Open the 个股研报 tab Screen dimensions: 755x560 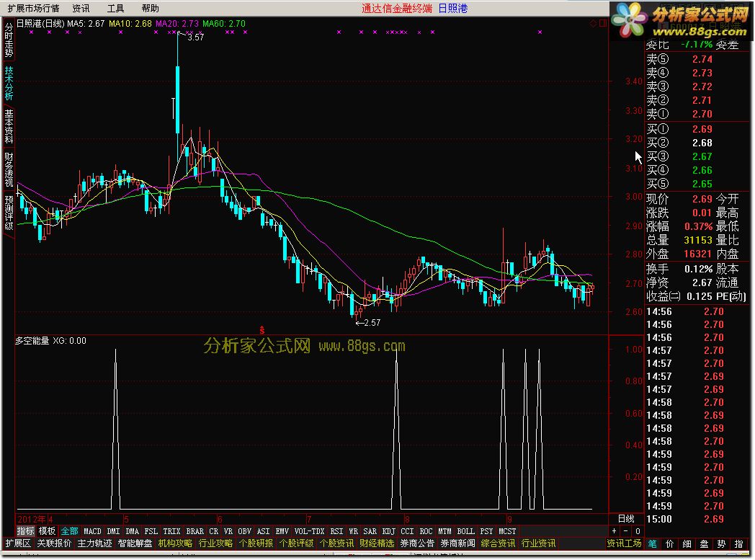coord(256,543)
